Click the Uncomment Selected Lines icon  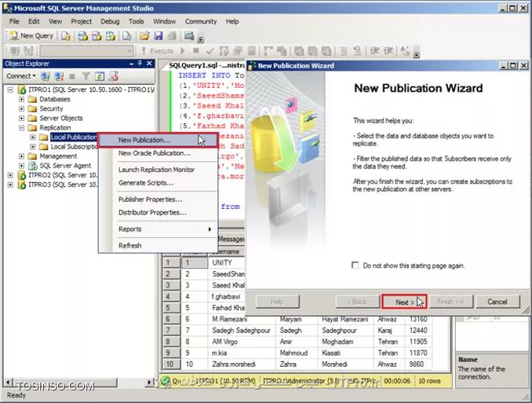pyautogui.click(x=357, y=51)
